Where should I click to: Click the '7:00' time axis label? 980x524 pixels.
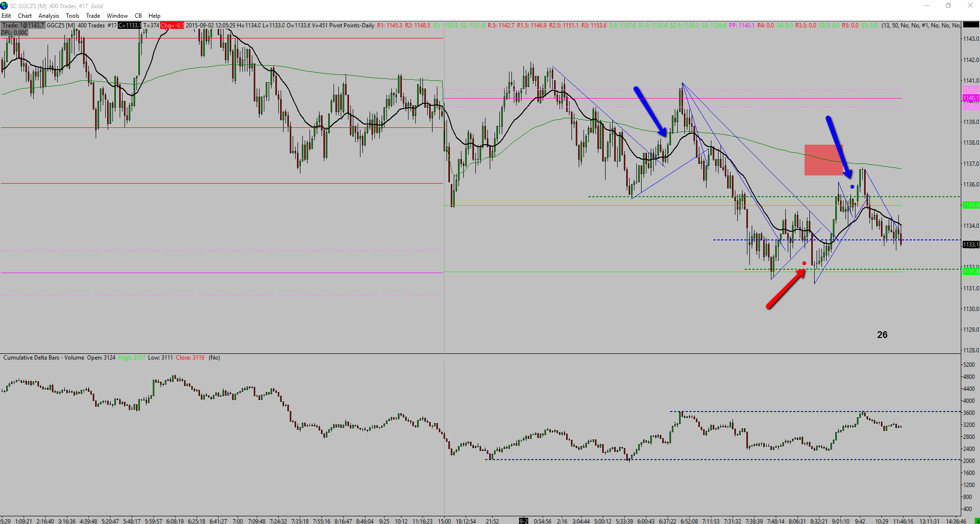click(237, 521)
